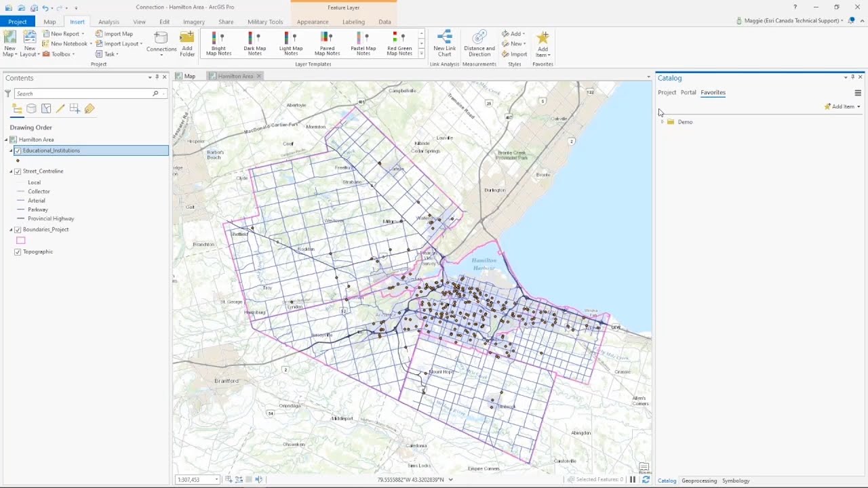Open the Analysis ribbon tab
868x488 pixels.
(108, 22)
